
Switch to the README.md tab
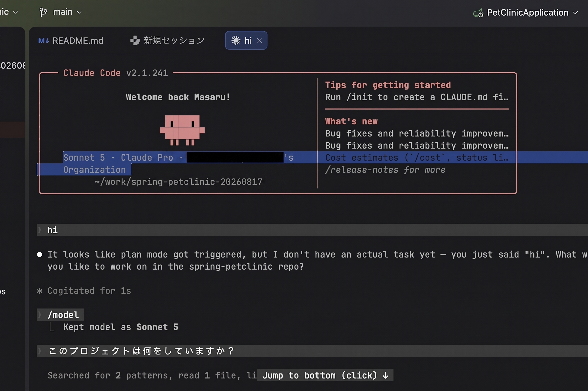71,41
